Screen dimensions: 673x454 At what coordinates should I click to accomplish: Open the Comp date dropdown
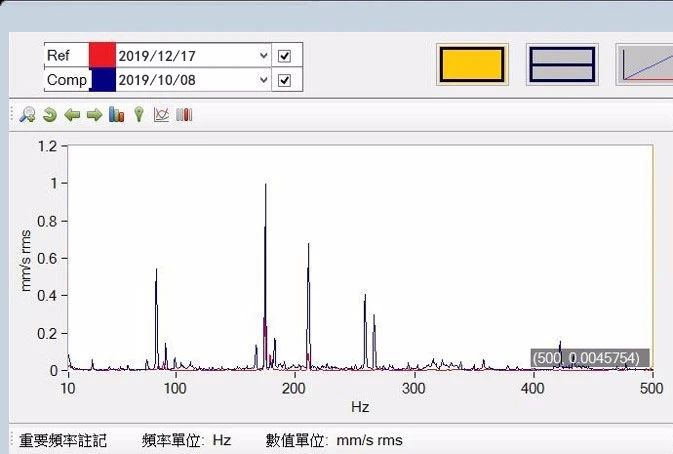(x=264, y=80)
